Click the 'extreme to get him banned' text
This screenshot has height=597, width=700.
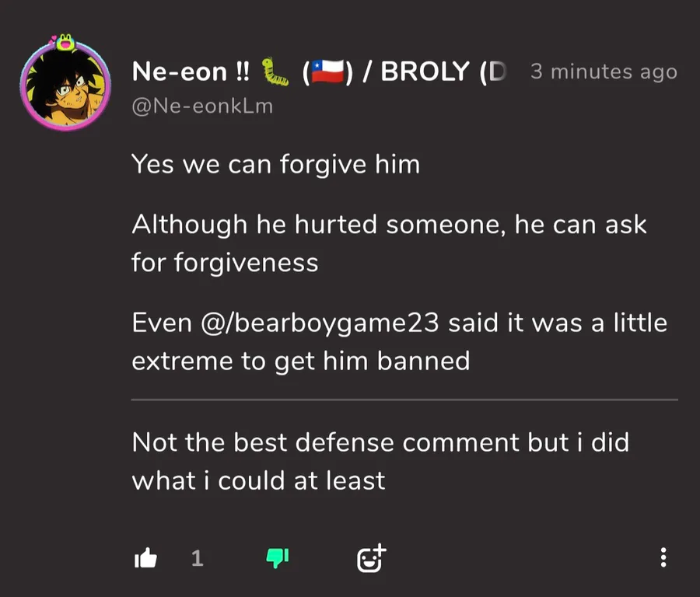click(300, 361)
